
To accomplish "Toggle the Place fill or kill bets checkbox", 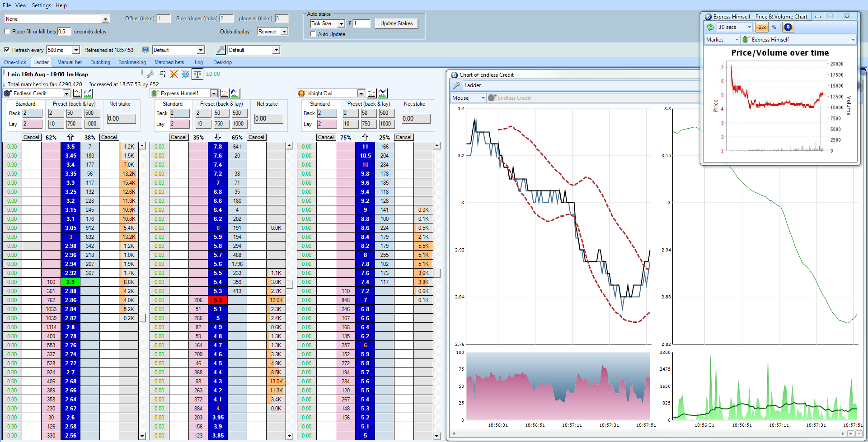I will [x=7, y=31].
